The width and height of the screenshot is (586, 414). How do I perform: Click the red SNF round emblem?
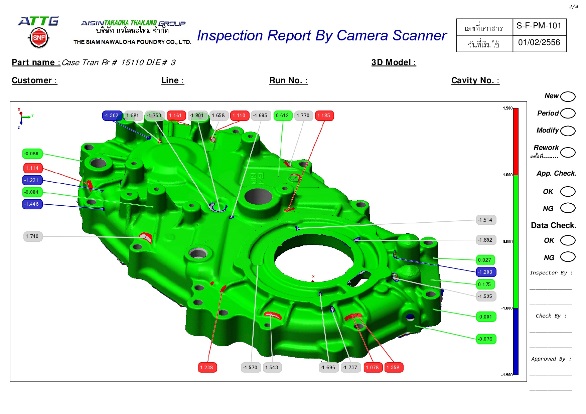point(39,38)
